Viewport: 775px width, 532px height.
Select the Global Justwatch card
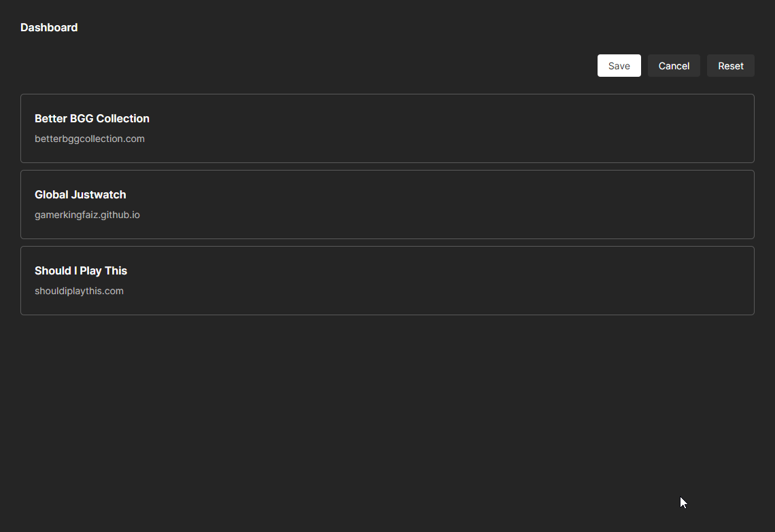387,205
